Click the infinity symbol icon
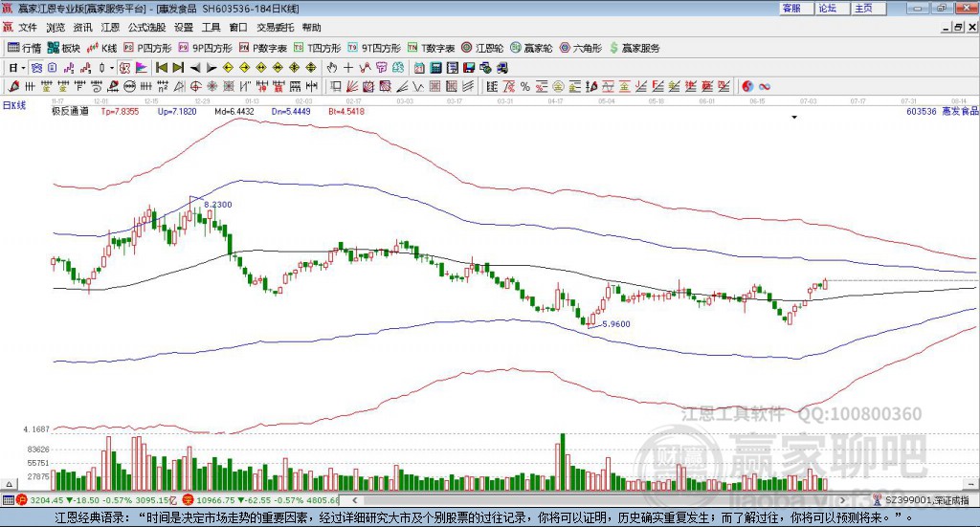The width and height of the screenshot is (980, 527). pos(765,86)
